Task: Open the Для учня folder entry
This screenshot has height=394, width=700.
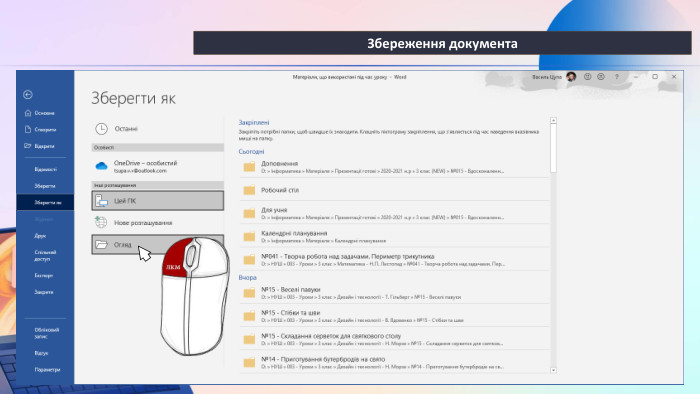Action: tap(395, 213)
